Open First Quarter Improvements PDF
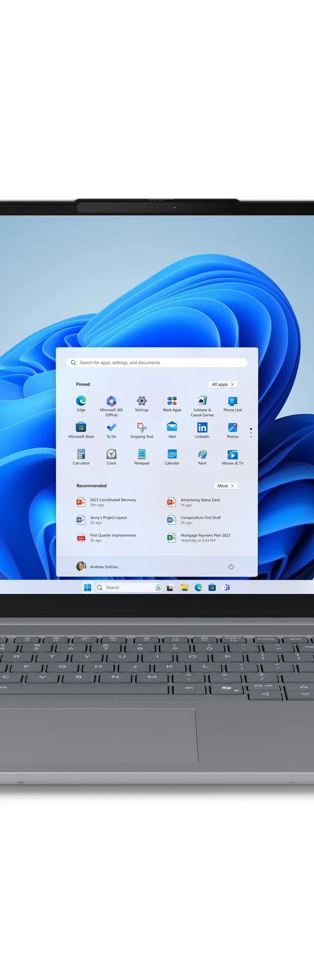The width and height of the screenshot is (314, 980). [106, 538]
